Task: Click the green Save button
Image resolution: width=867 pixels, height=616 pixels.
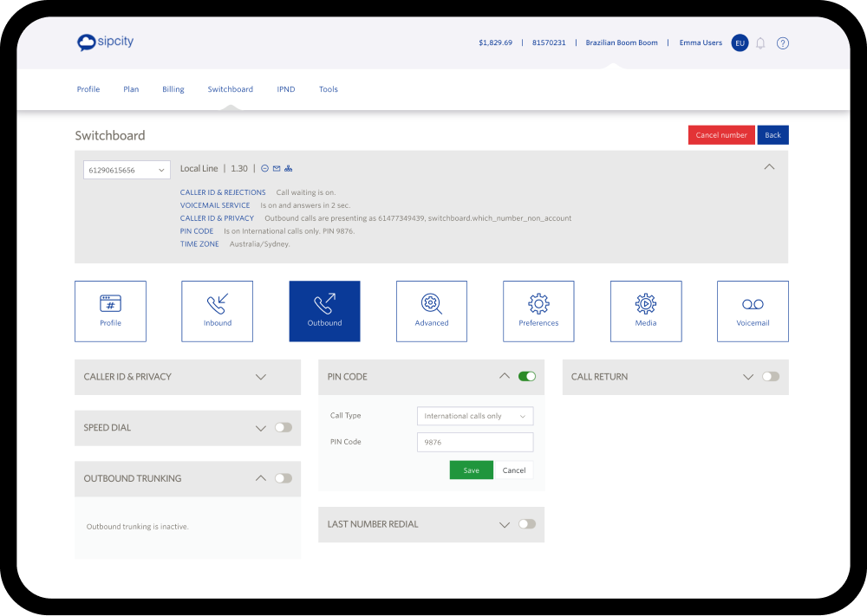Action: (471, 470)
